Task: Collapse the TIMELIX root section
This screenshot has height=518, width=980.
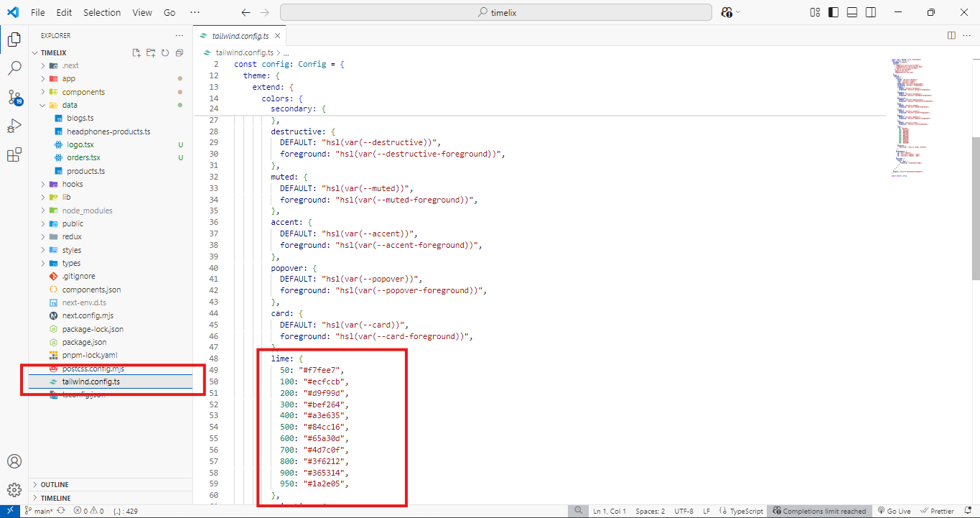Action: (x=34, y=53)
